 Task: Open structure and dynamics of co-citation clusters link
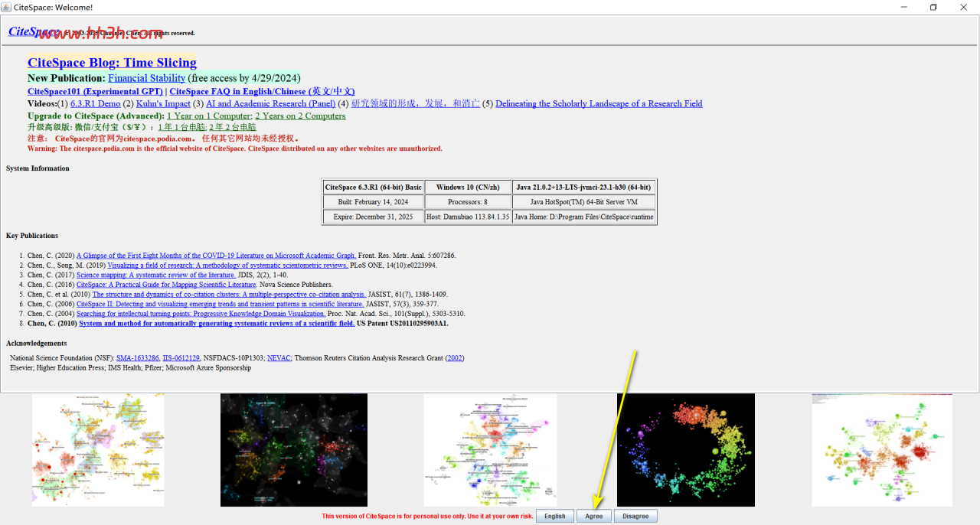pos(229,294)
